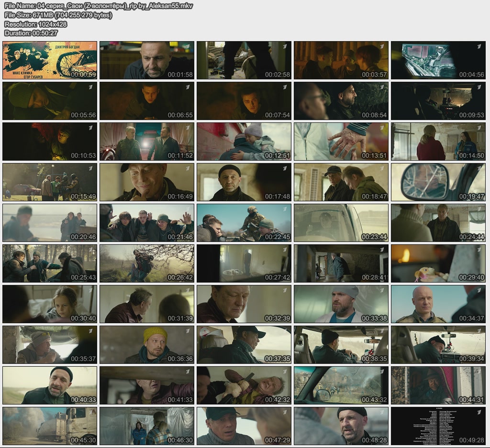Open the frame marked 00:42:32

(x=244, y=385)
